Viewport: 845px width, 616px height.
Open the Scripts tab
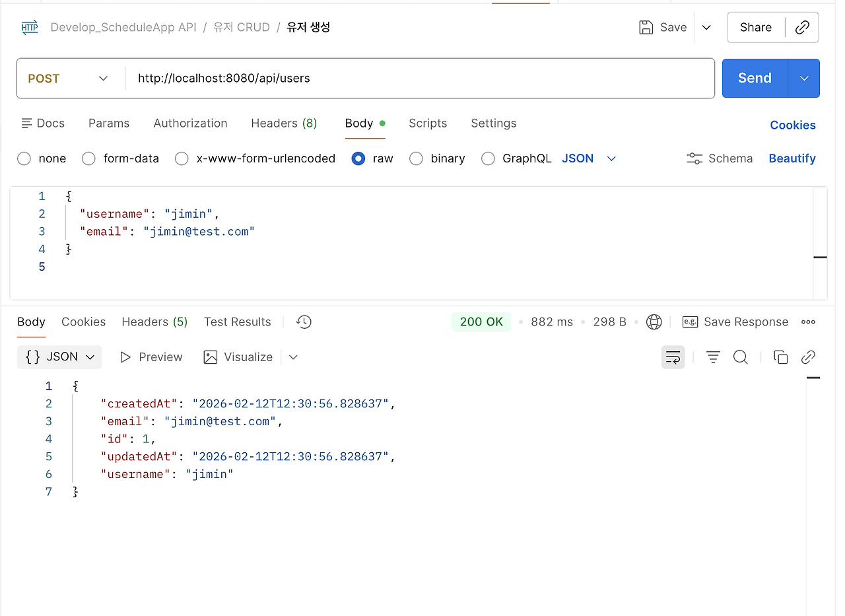coord(428,123)
